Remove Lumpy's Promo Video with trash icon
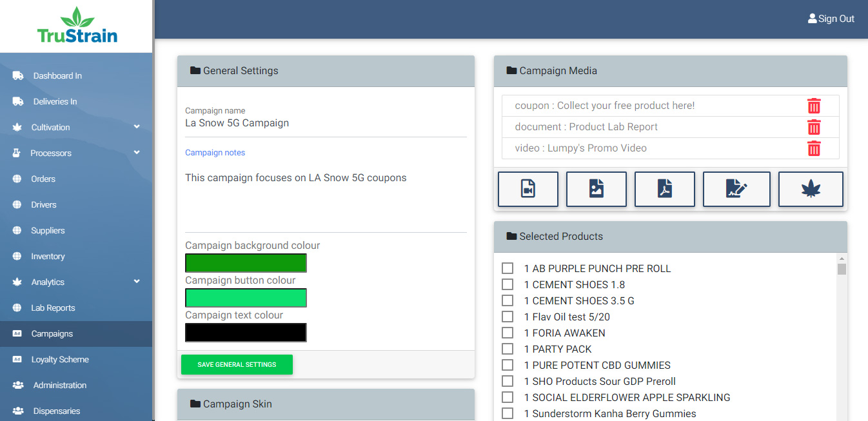This screenshot has width=868, height=421. coord(814,148)
